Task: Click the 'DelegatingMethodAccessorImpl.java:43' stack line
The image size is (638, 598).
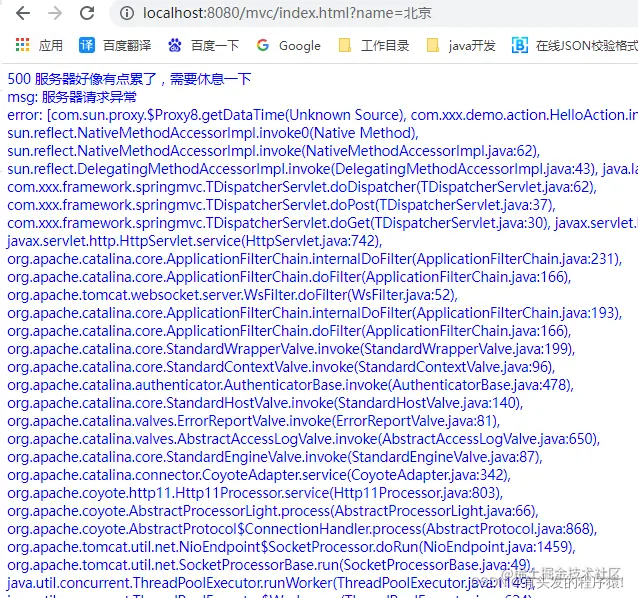Action: [302, 169]
